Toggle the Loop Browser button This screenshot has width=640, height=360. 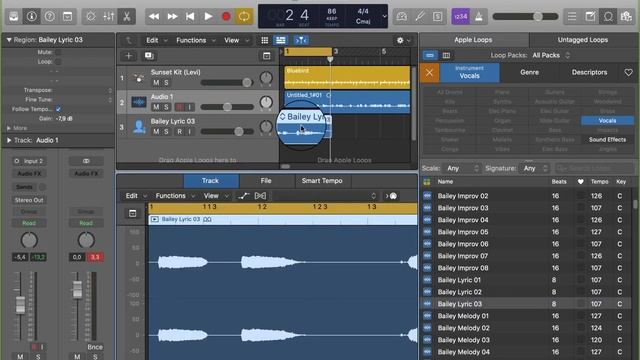point(608,16)
